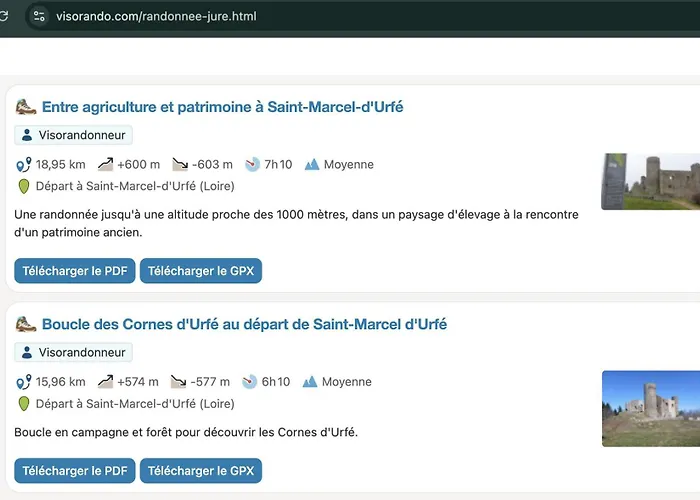Click the user icon in the first Visorandonneur badge
Screen dimensions: 700x500
[x=27, y=135]
